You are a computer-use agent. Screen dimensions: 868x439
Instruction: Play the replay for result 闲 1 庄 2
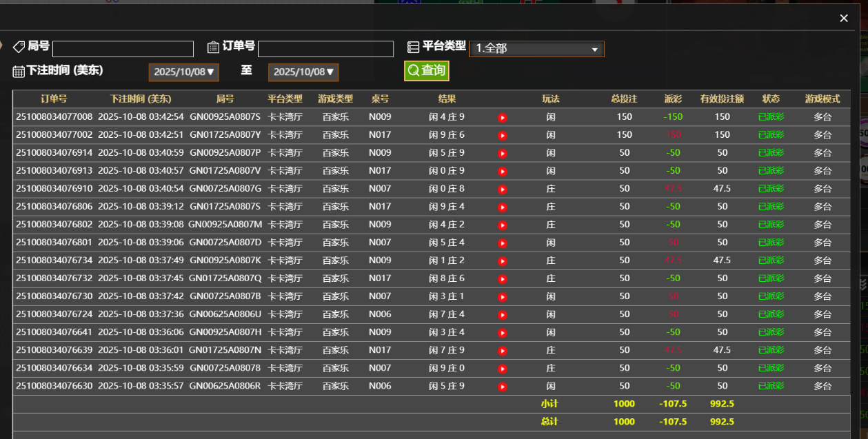coord(502,261)
